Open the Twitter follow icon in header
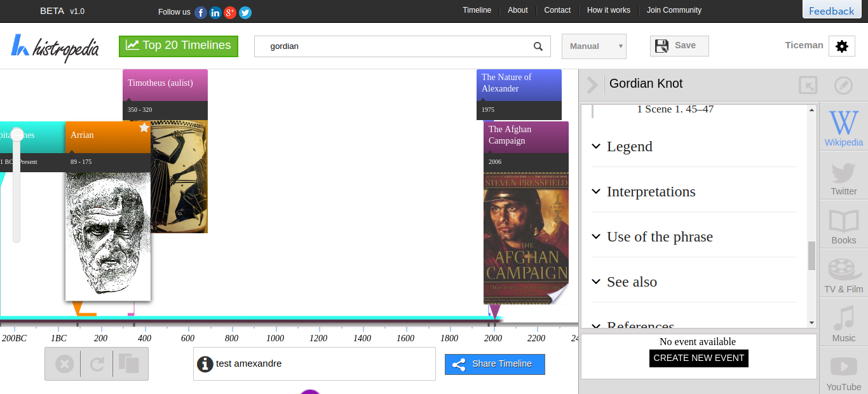Screen dimensions: 868x394 click(245, 12)
